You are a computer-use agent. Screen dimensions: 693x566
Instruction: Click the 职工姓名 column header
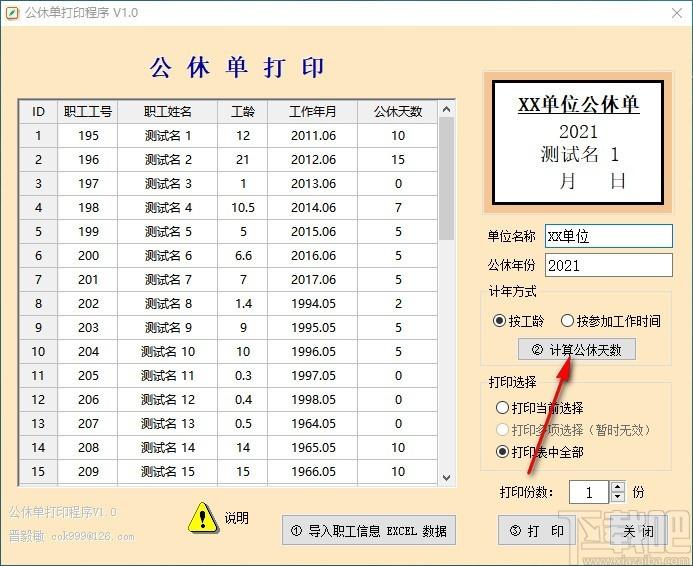coord(168,111)
